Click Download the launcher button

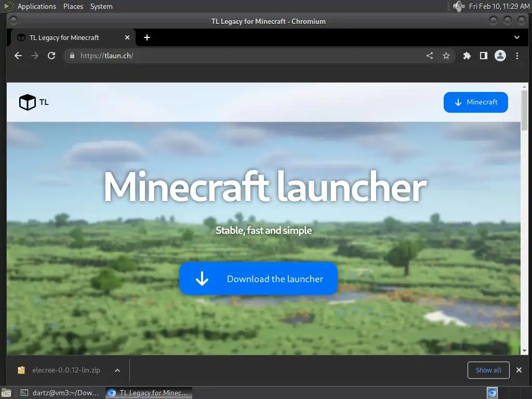[x=258, y=278]
